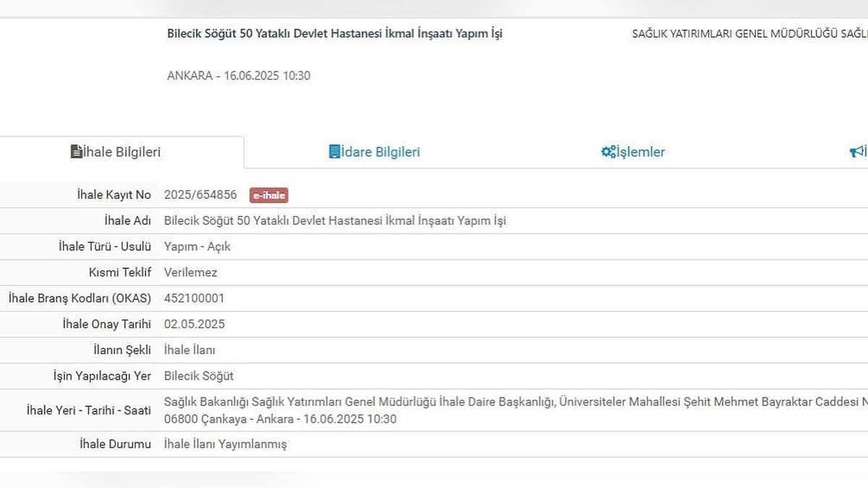Click the ANKARA date line under the heading
Screen dimensions: 868x488
coord(239,76)
